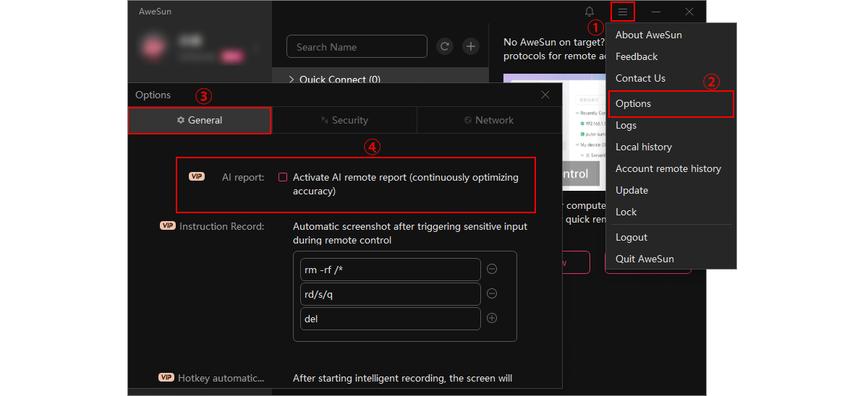Image resolution: width=868 pixels, height=396 pixels.
Task: Select Lock from the menu
Action: click(671, 212)
